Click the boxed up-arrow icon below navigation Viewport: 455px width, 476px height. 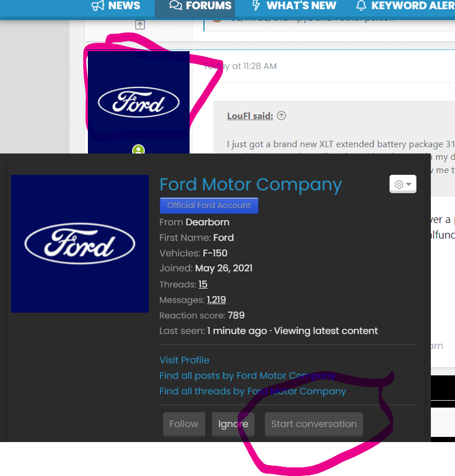(x=140, y=24)
